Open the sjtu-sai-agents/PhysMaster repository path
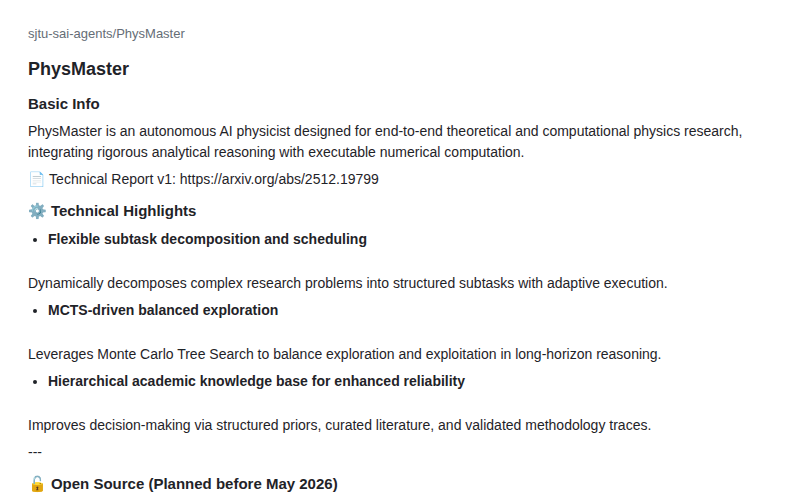Image resolution: width=800 pixels, height=500 pixels. 106,34
